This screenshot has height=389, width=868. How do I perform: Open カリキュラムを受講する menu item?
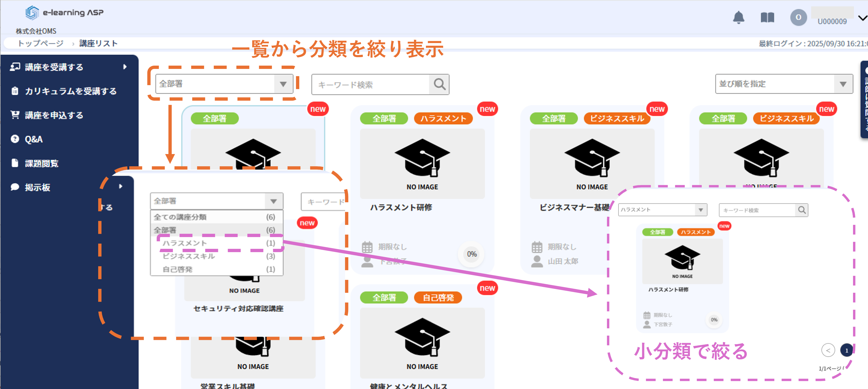point(70,91)
